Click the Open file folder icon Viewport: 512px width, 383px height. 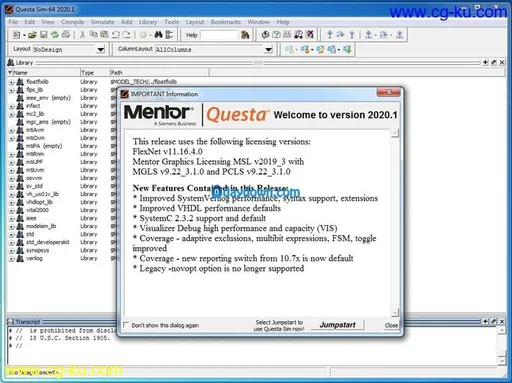(x=32, y=35)
